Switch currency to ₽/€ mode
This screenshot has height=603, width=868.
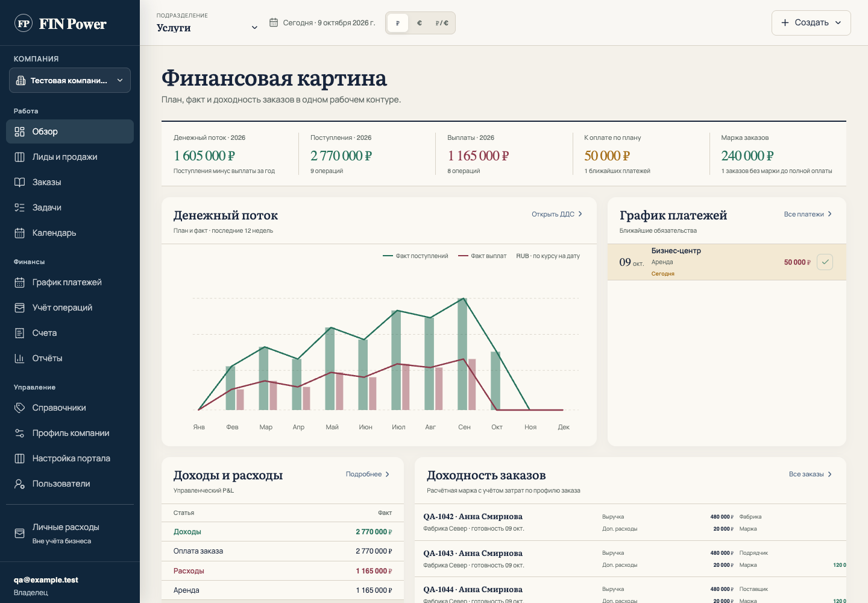(442, 23)
